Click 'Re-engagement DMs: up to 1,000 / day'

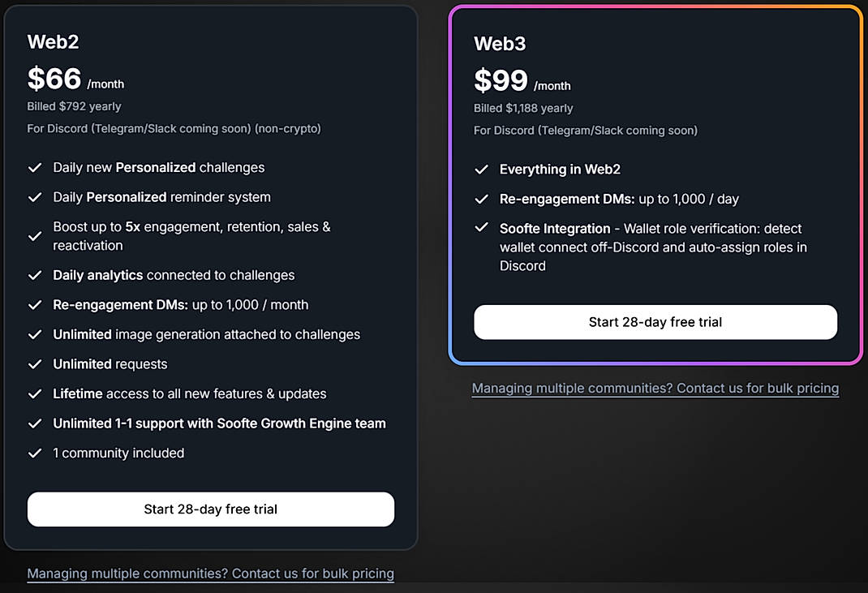tap(620, 199)
